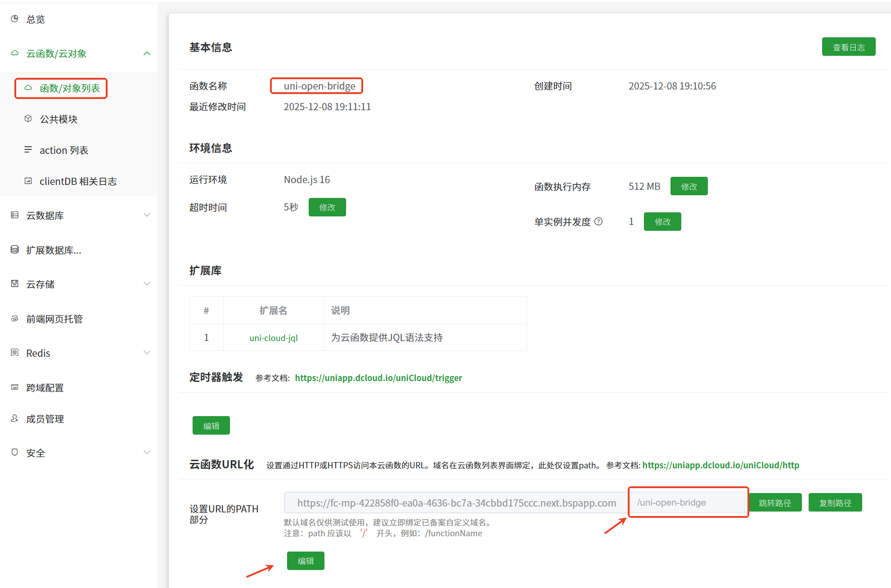Screen dimensions: 891x588
Task: Click the 前端网页托管 hosting icon
Action: coord(14,319)
